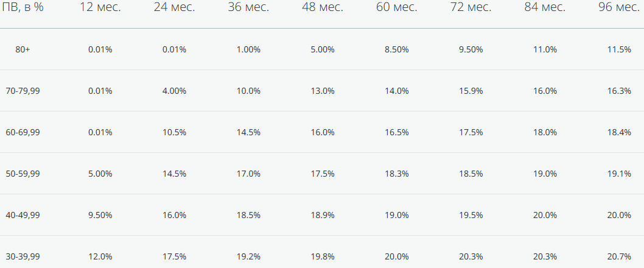Select the "40-49,99" row label

tap(23, 215)
